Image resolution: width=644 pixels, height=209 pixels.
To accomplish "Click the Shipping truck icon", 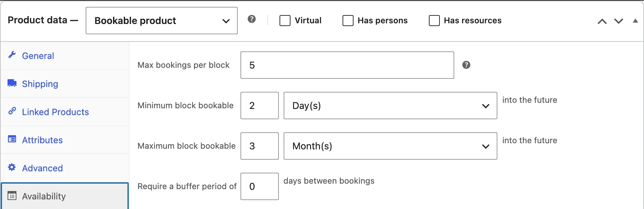I will point(12,83).
